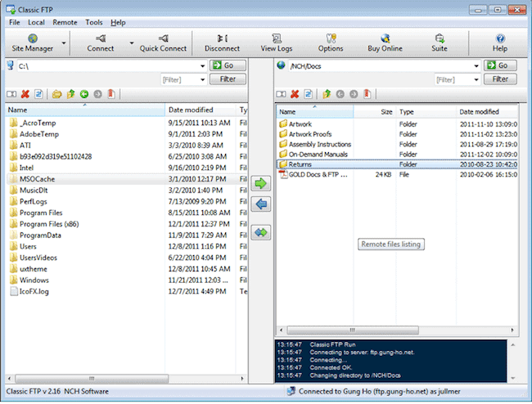
Task: Open the File menu
Action: (x=14, y=22)
